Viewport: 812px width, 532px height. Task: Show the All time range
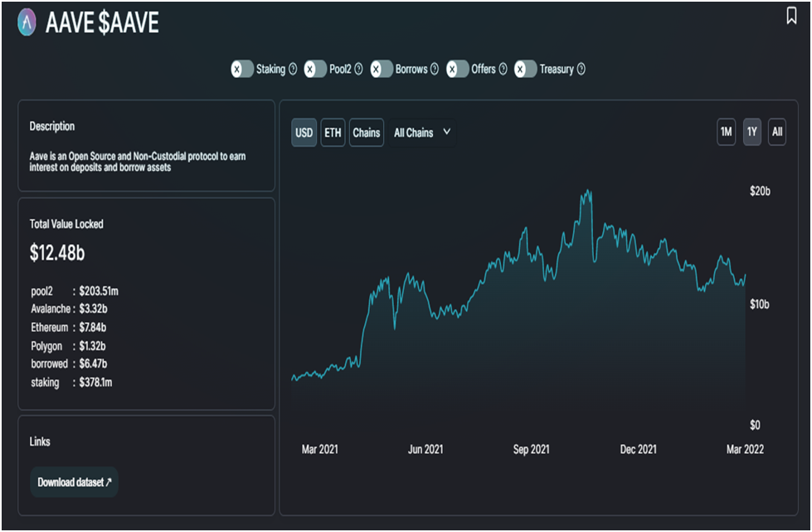[x=777, y=132]
